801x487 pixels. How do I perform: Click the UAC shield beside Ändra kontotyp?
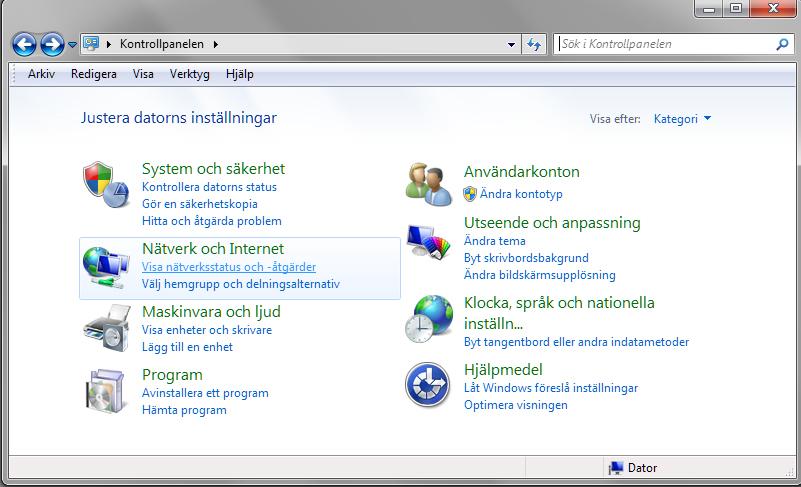[469, 194]
